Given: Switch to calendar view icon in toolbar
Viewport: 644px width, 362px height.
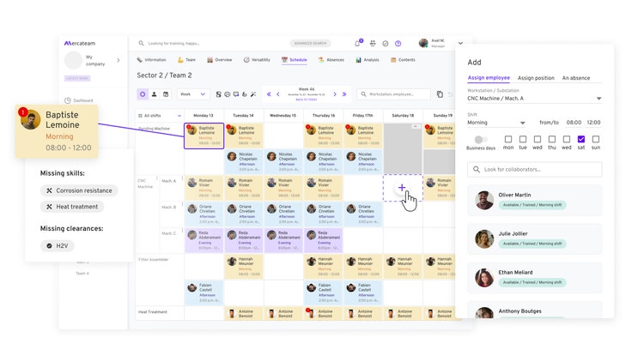Looking at the screenshot, I should 166,94.
